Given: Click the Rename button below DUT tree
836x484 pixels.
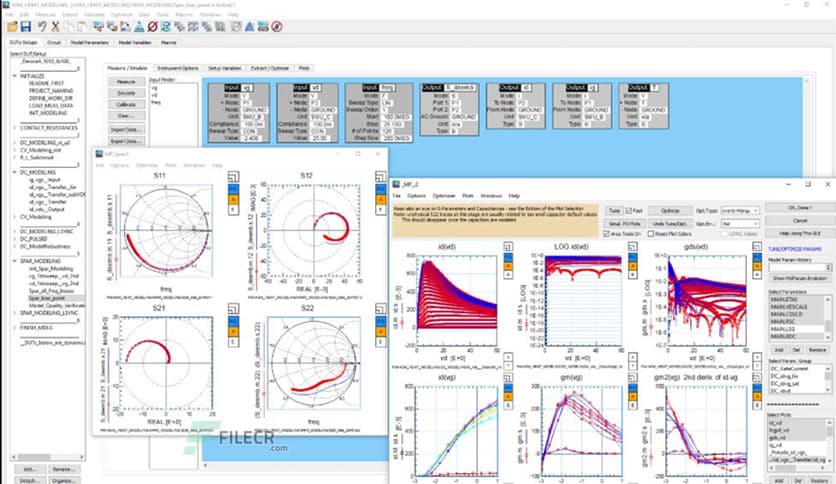Looking at the screenshot, I should pyautogui.click(x=63, y=469).
